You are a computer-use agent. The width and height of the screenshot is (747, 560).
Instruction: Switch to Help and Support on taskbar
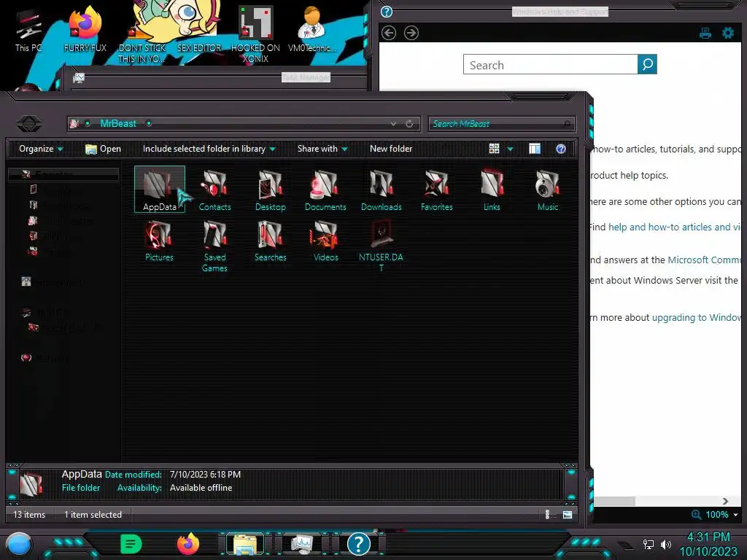pos(359,544)
